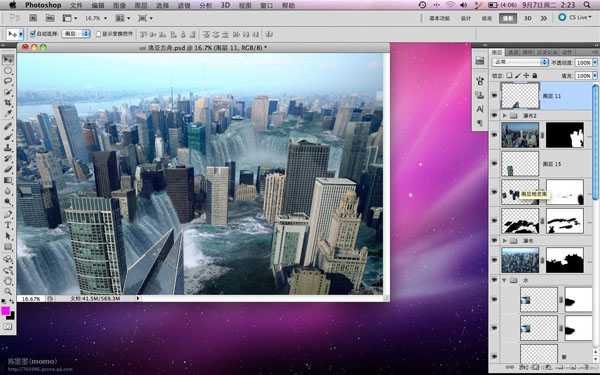The width and height of the screenshot is (600, 375).
Task: Open the Paragraph panel icon
Action: [x=480, y=123]
